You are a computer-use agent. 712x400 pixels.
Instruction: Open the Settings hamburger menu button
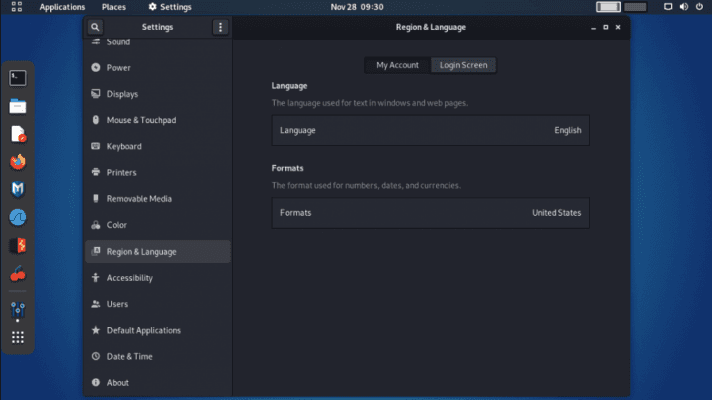[x=220, y=27]
